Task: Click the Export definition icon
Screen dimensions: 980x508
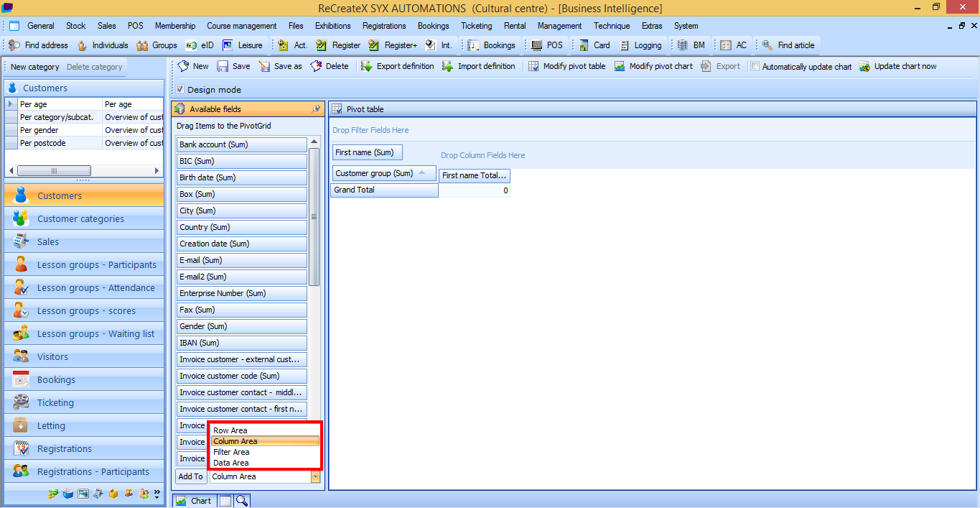Action: [x=367, y=66]
